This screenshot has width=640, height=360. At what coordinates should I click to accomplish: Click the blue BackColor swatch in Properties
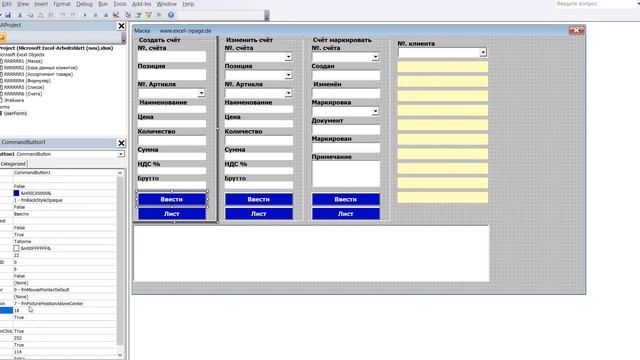(x=16, y=193)
